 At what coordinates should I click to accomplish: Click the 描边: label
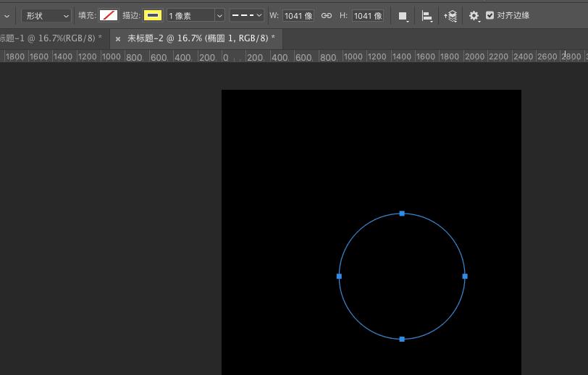[132, 15]
